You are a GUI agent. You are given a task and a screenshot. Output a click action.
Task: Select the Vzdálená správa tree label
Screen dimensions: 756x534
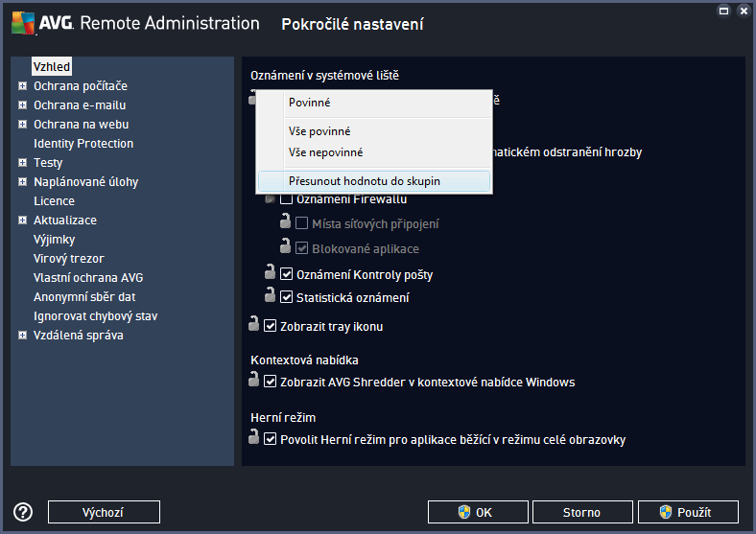point(78,336)
